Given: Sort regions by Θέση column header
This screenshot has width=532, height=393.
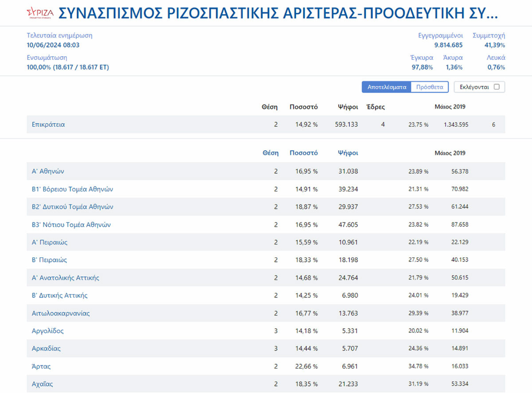Looking at the screenshot, I should [270, 153].
